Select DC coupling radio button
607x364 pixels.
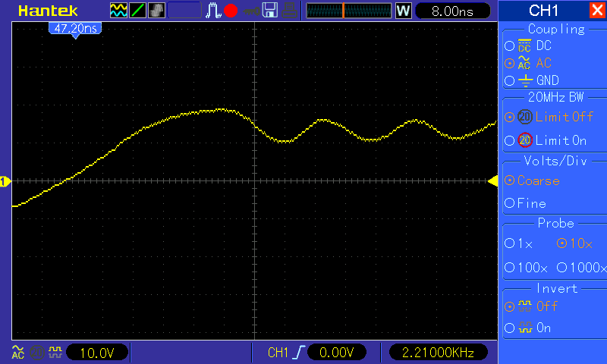[509, 46]
